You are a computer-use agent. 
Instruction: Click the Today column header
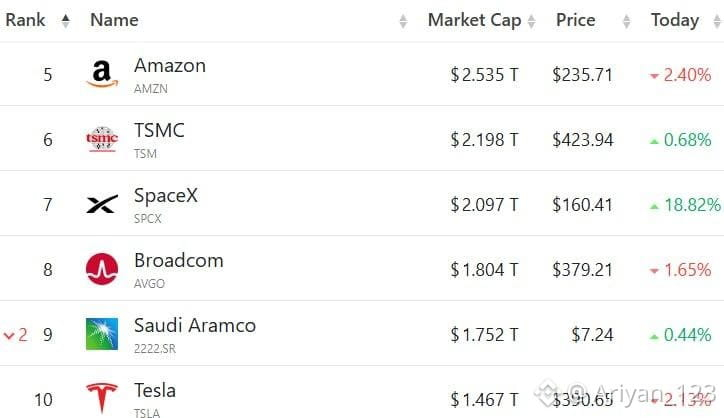[x=675, y=20]
